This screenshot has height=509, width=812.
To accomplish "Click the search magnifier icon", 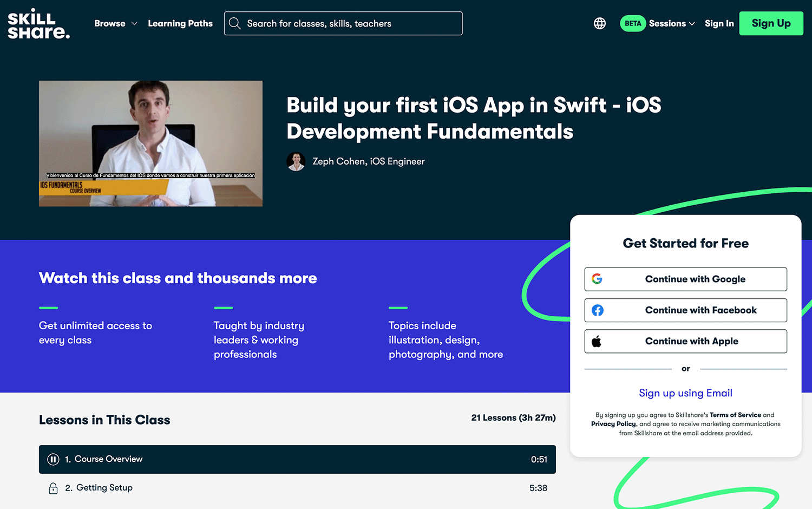I will (235, 23).
